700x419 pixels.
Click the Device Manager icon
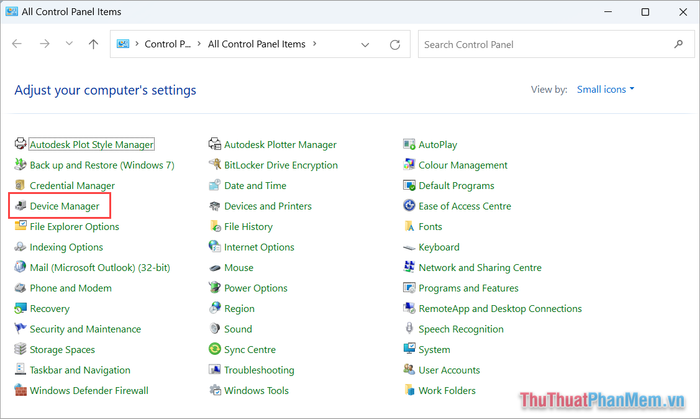tap(21, 205)
